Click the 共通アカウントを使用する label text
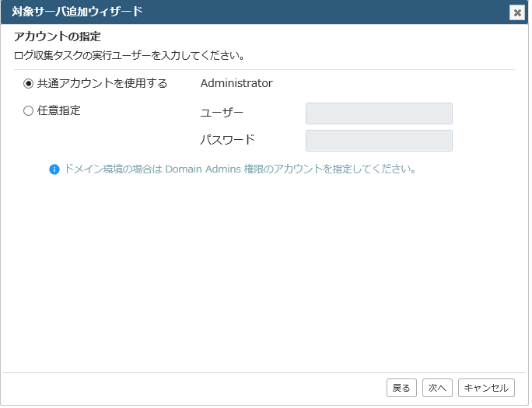The height and width of the screenshot is (408, 532). coord(103,83)
